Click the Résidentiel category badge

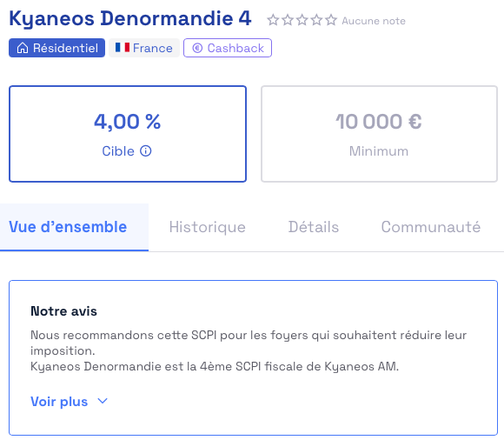(x=56, y=48)
